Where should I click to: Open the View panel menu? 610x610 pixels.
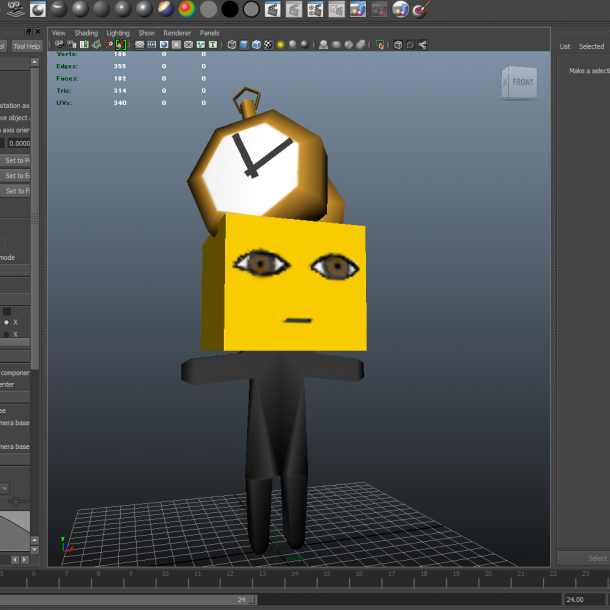click(59, 33)
